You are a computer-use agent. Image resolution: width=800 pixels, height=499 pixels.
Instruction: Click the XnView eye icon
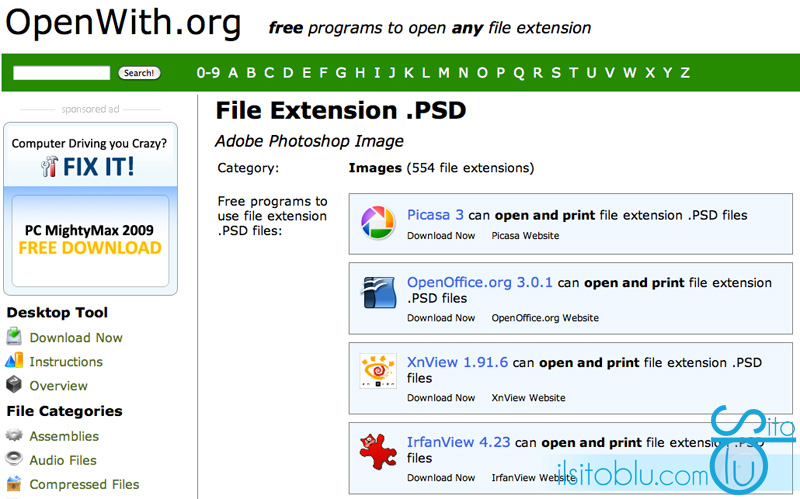pyautogui.click(x=377, y=373)
